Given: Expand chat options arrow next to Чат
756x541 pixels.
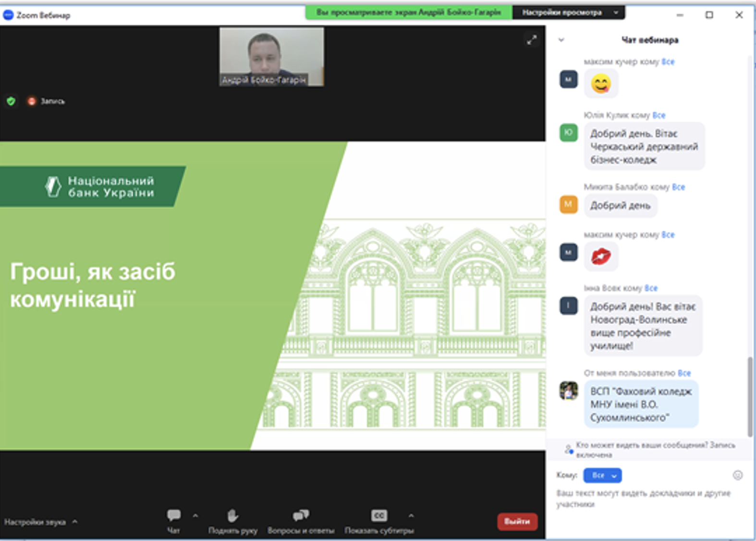Looking at the screenshot, I should click(195, 516).
